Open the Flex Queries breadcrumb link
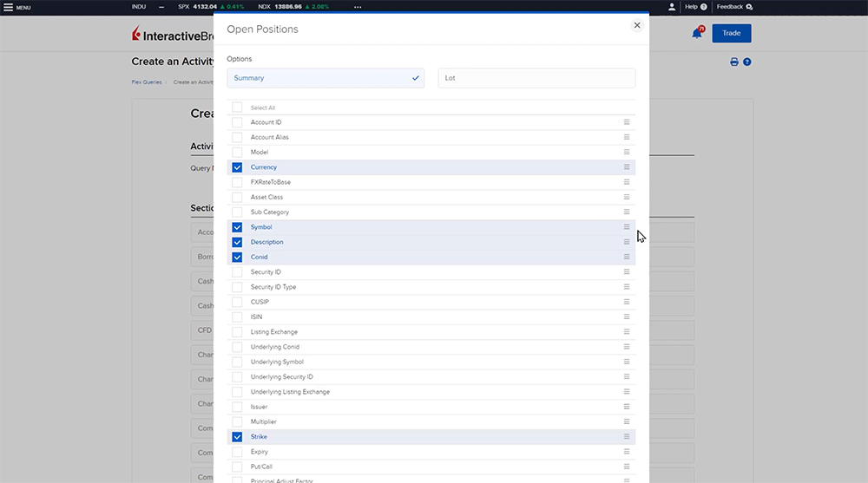 [147, 82]
